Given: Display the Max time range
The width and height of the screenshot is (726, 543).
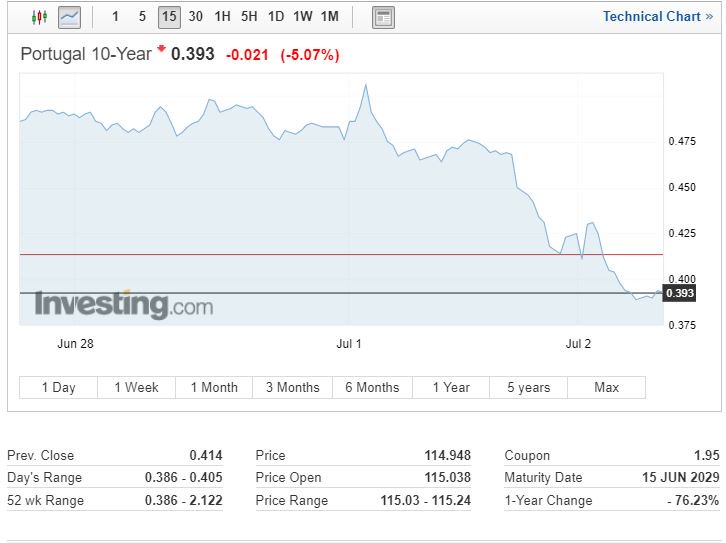Looking at the screenshot, I should (606, 388).
